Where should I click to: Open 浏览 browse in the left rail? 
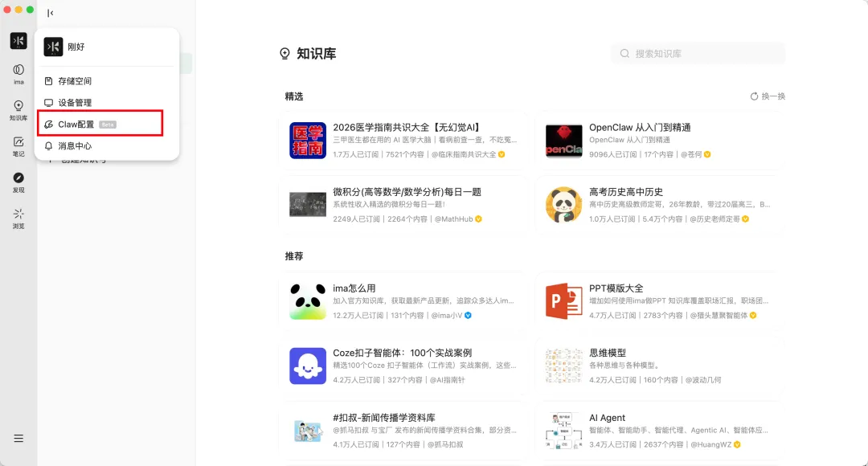pyautogui.click(x=18, y=219)
